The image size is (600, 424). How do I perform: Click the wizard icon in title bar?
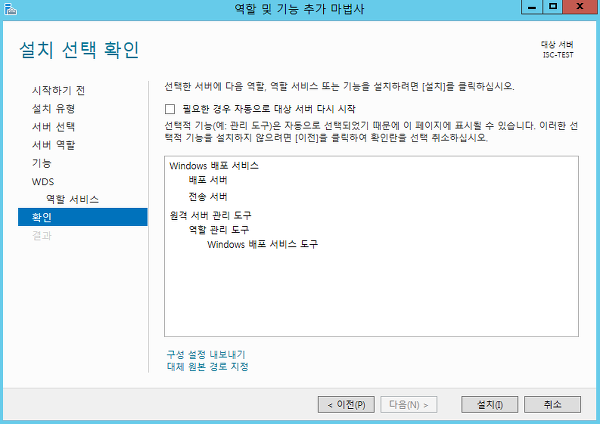pyautogui.click(x=10, y=9)
